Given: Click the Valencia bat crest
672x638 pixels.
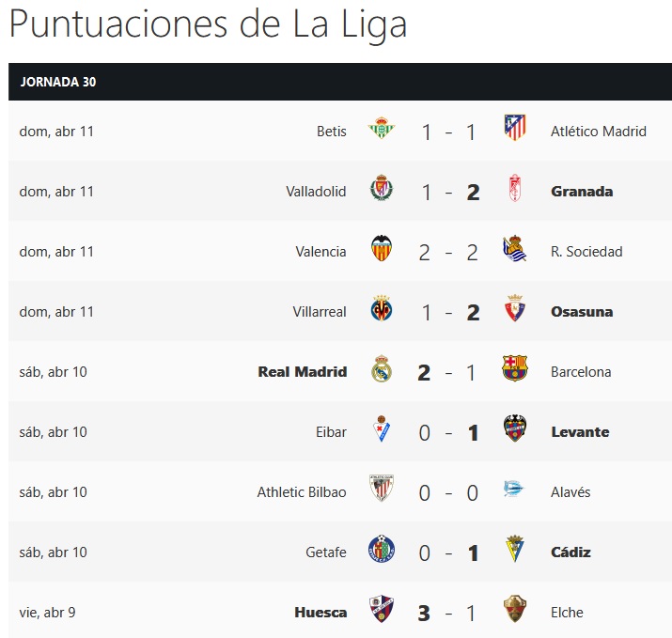Looking at the screenshot, I should (x=381, y=248).
